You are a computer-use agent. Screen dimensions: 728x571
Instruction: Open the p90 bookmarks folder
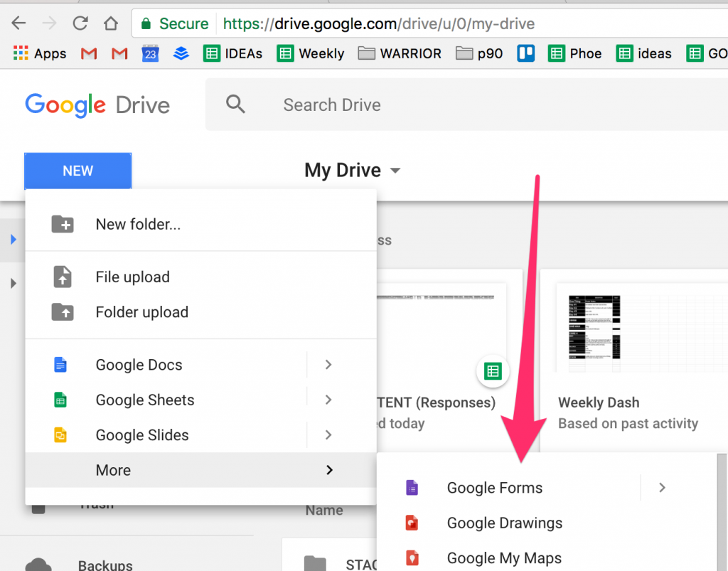pos(479,53)
